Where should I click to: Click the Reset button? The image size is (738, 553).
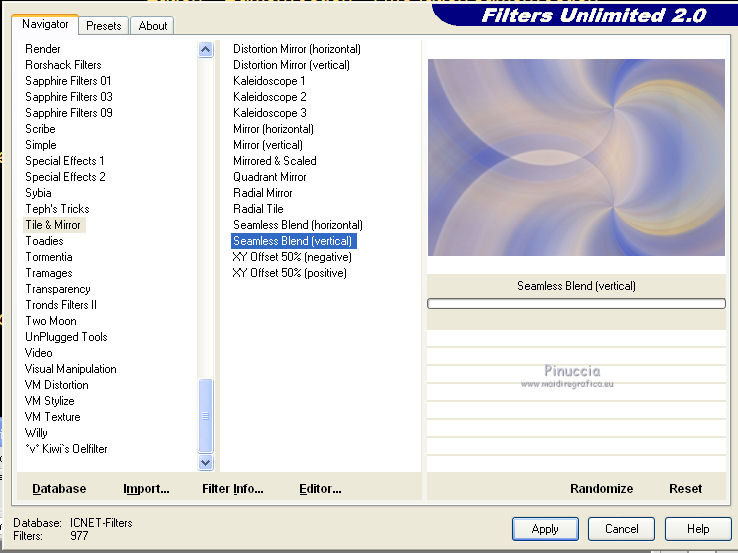[685, 489]
